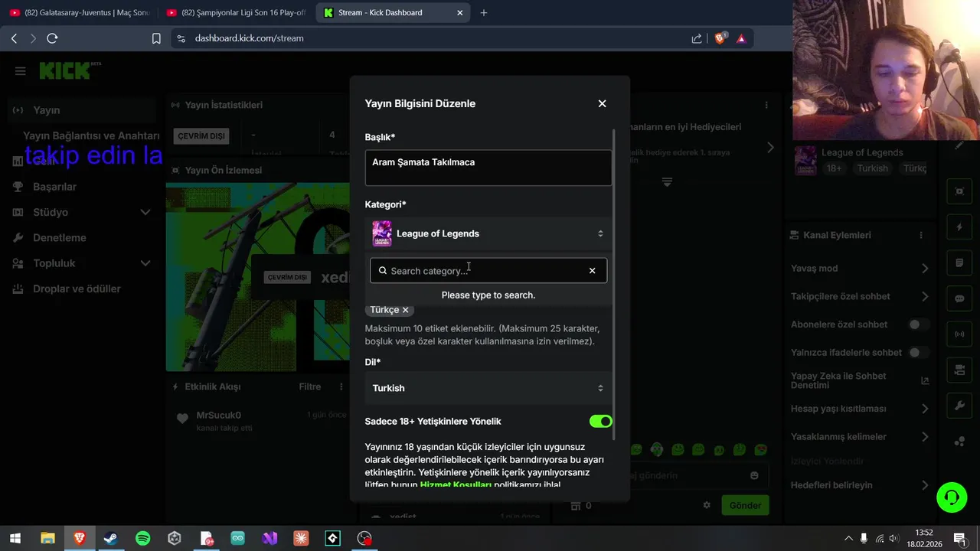Collapse the gifts banner with the arrow icon
980x551 pixels.
pos(667,182)
